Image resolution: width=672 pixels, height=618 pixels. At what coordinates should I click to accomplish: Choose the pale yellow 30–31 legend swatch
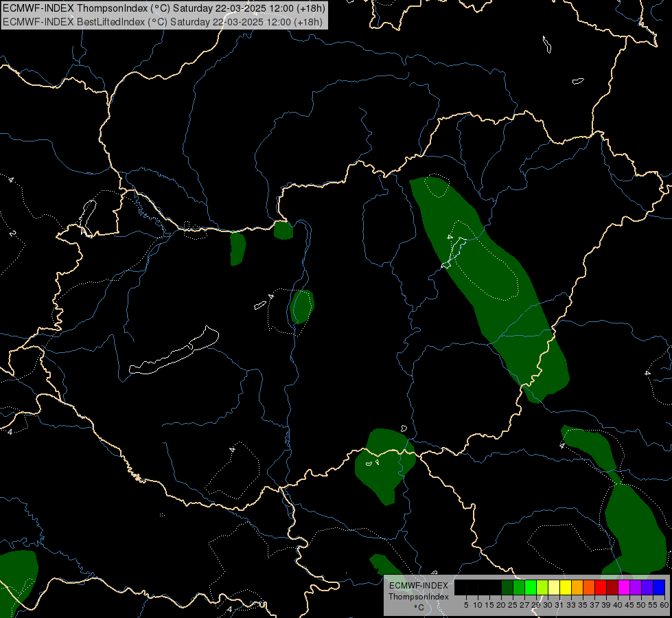click(x=554, y=587)
